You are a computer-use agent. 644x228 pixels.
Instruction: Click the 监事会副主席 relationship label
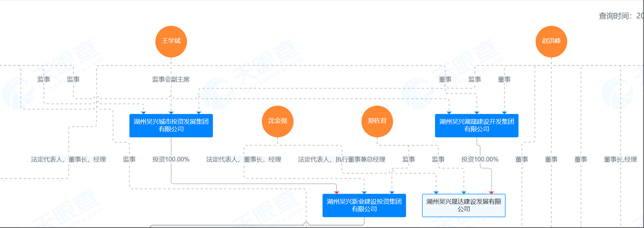click(x=171, y=79)
